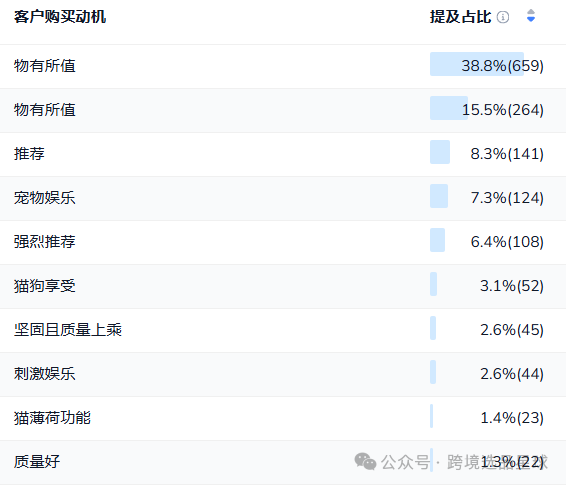Click the 客户购买动机 column header

click(x=60, y=17)
